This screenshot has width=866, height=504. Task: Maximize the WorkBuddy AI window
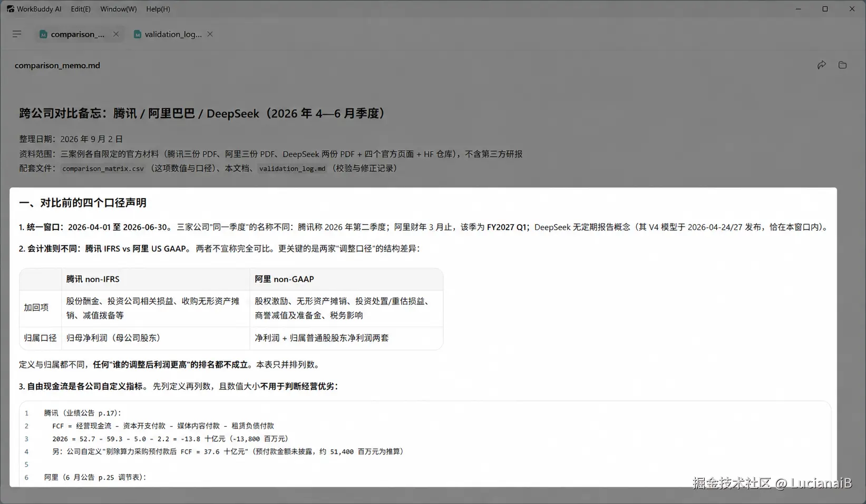point(825,9)
